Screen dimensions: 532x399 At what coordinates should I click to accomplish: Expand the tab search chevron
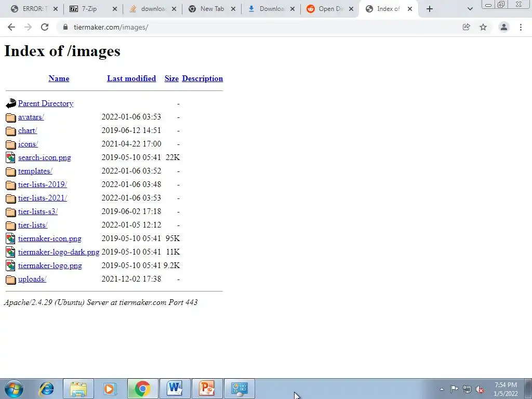point(470,9)
